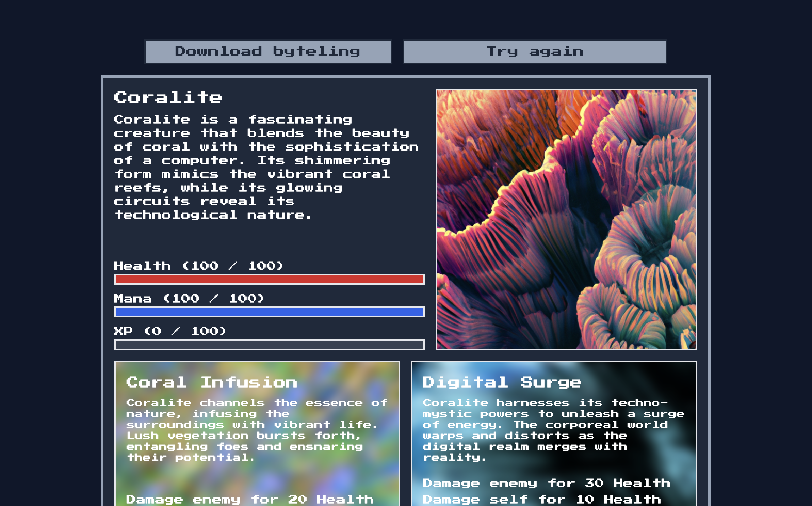Click Damage self for 10 Health text
Image resolution: width=812 pixels, height=506 pixels.
click(541, 500)
